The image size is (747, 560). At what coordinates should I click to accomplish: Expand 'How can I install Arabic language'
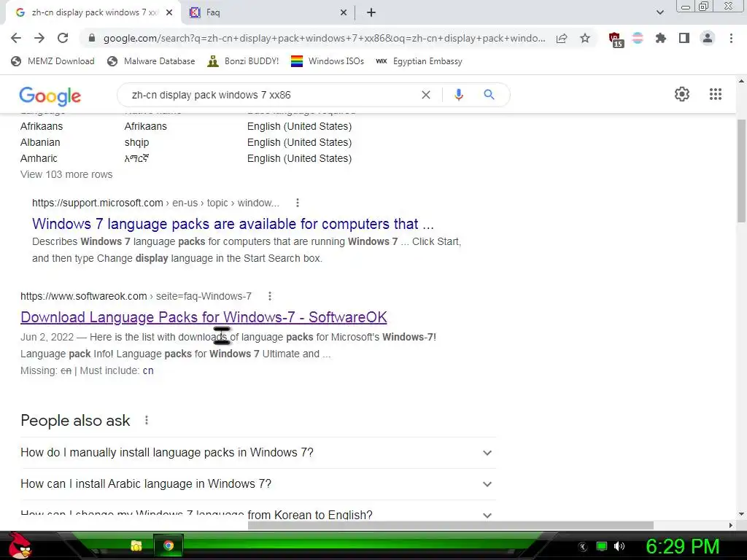(258, 484)
